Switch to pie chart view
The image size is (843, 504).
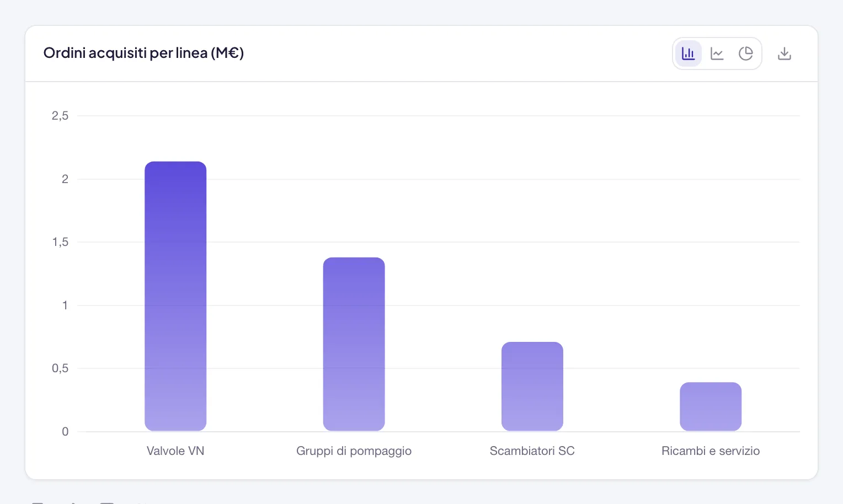click(745, 53)
